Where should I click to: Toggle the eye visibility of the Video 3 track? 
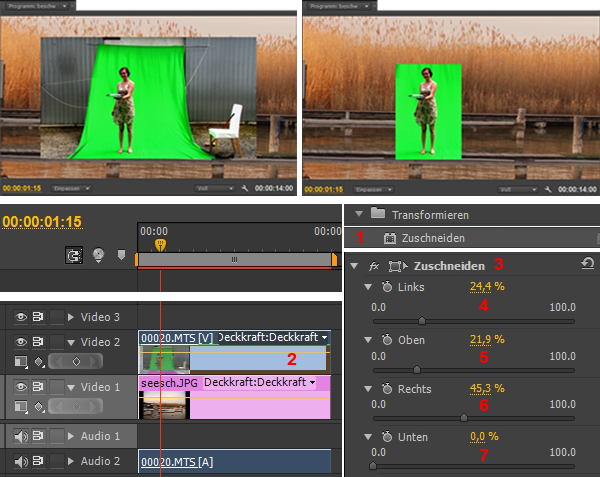[20, 317]
